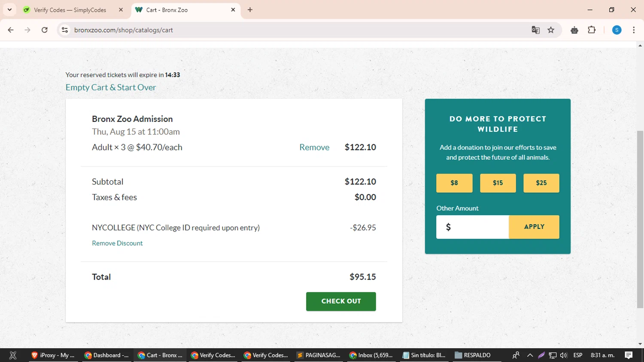644x362 pixels.
Task: Go back to previous page
Action: point(11,30)
